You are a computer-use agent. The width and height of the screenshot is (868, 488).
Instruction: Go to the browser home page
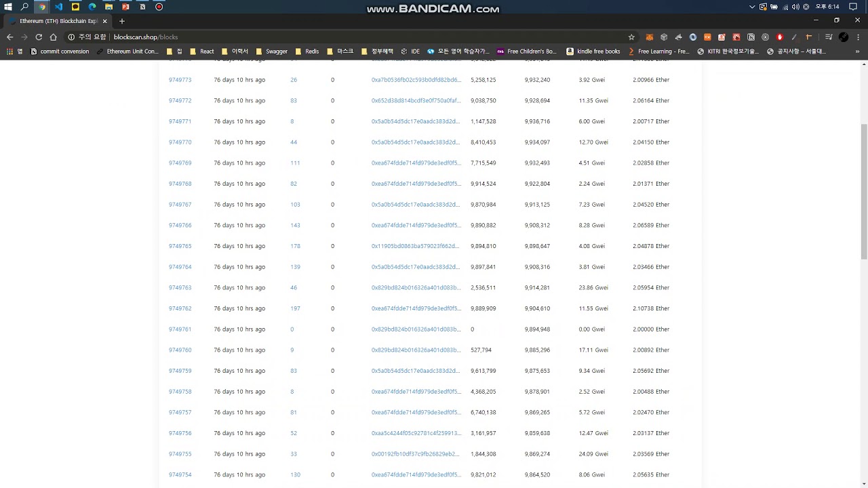coord(54,37)
